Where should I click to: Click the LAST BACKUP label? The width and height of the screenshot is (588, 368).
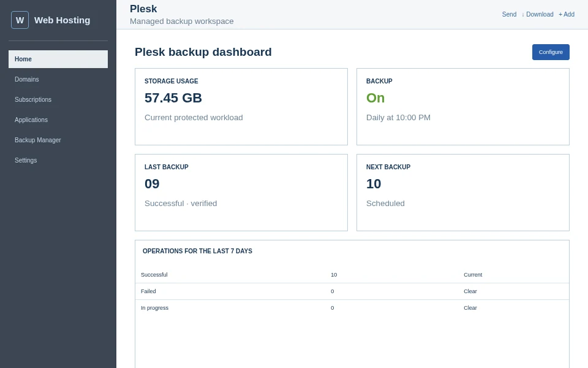pyautogui.click(x=167, y=167)
